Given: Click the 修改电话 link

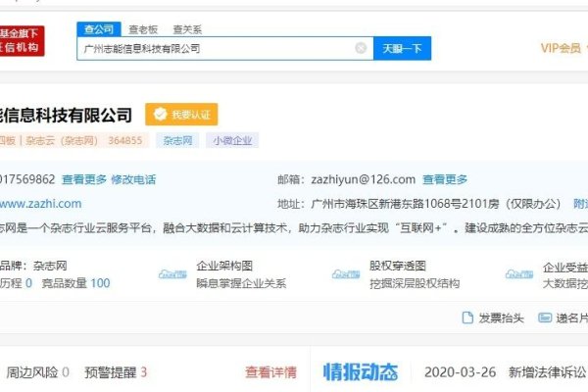Looking at the screenshot, I should (x=133, y=179).
